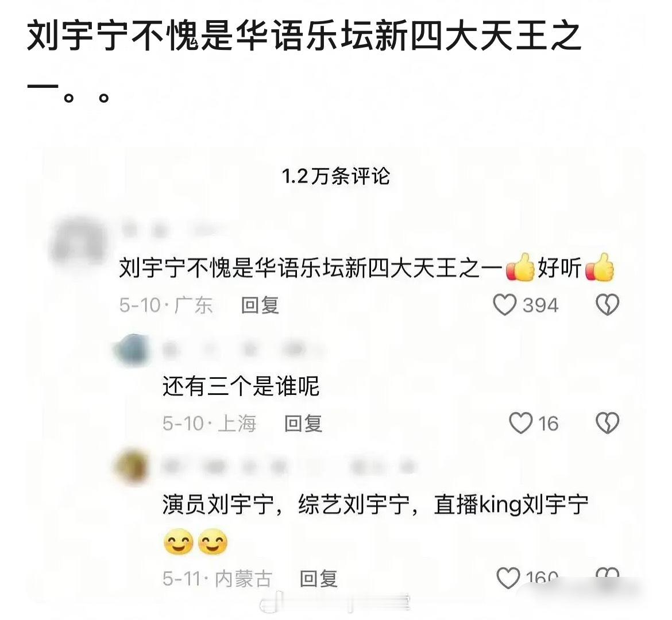Open blurred username above the 上海 reply
This screenshot has width=672, height=620.
point(242,350)
